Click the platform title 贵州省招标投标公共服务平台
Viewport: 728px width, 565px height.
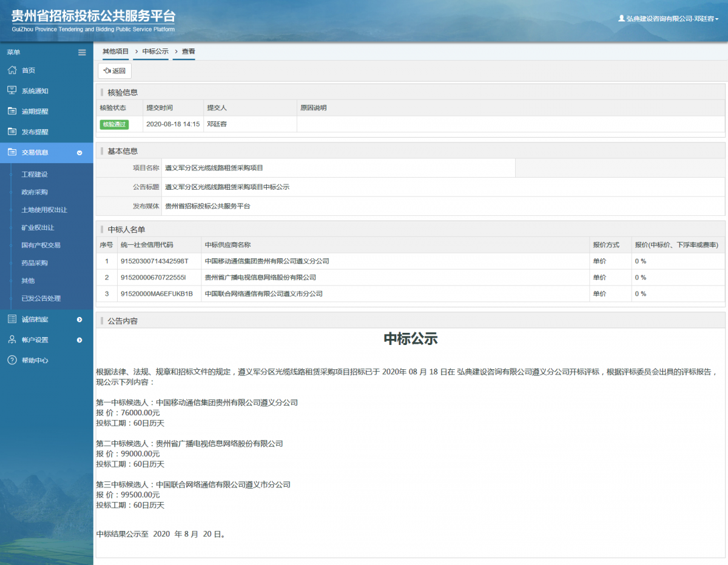[x=93, y=15]
